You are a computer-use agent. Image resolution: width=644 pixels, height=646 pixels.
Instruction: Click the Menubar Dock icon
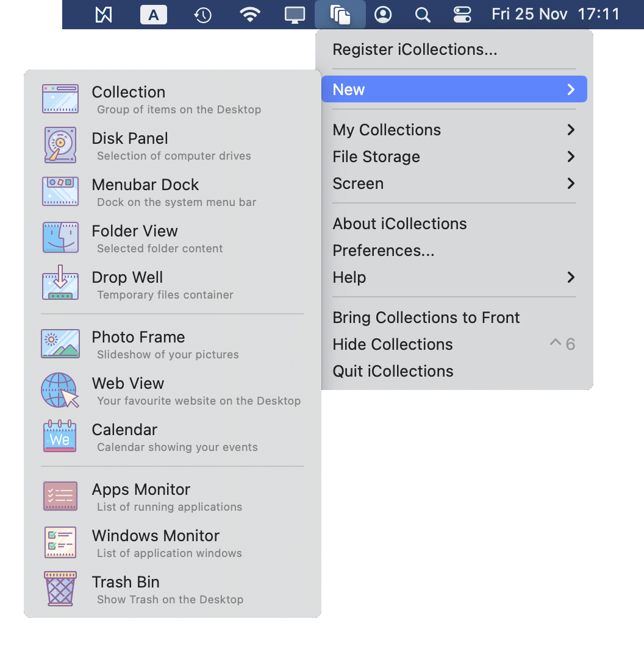(60, 191)
